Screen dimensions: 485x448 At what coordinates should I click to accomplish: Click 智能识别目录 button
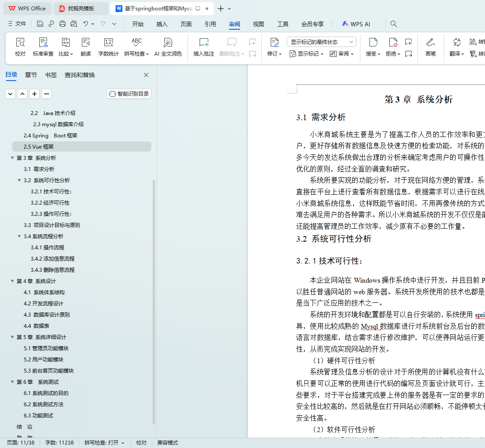129,94
